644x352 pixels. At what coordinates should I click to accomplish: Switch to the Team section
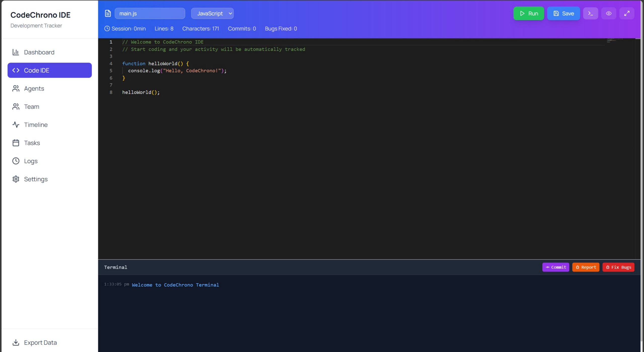(31, 107)
